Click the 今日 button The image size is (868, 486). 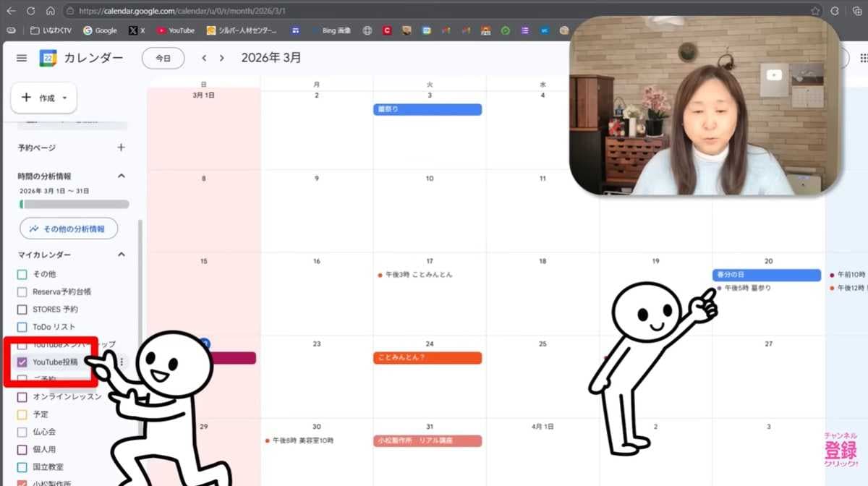[163, 59]
